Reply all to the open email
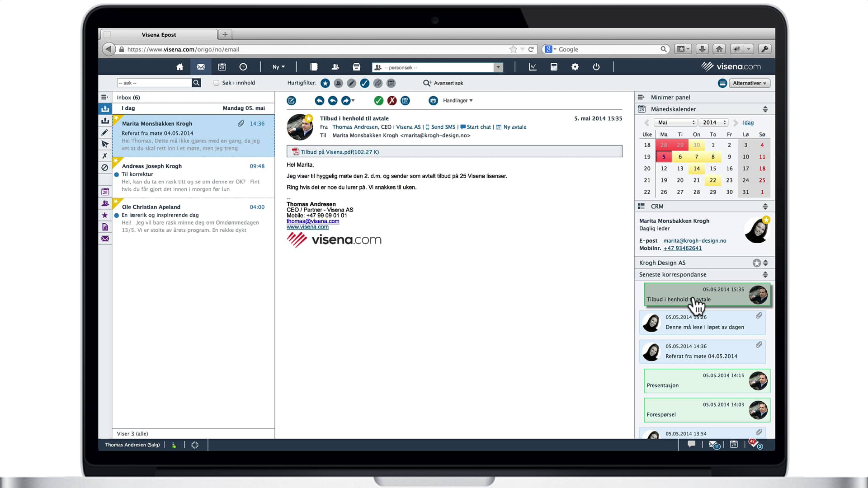The width and height of the screenshot is (868, 488). coord(333,101)
